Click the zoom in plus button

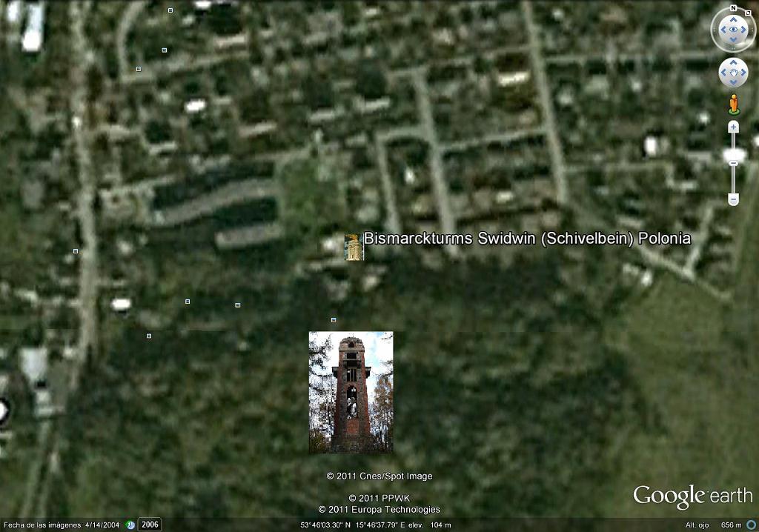point(733,127)
